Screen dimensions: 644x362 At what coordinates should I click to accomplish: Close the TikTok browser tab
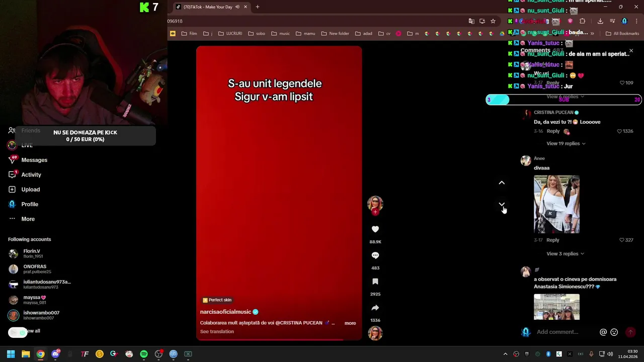(246, 7)
